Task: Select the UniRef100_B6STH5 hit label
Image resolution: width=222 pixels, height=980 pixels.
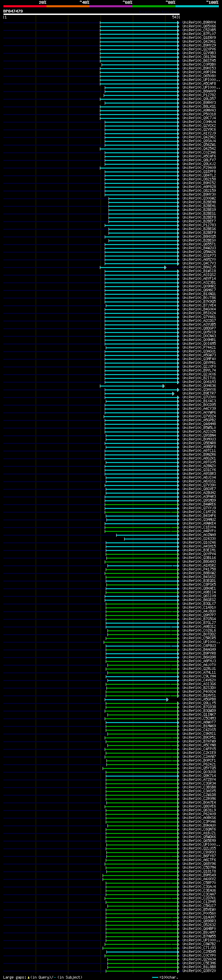Action: click(x=199, y=61)
